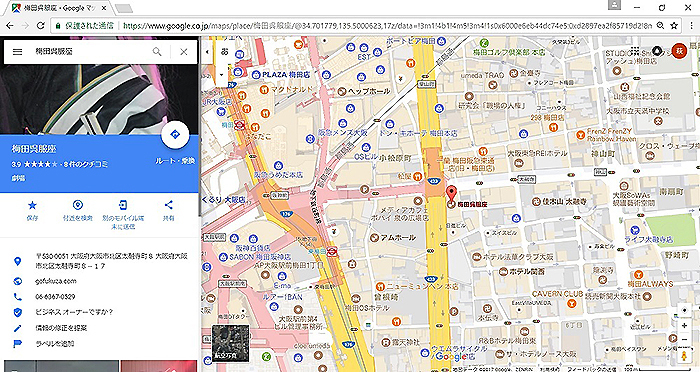Click the search magnifier icon
700x372 pixels.
(157, 52)
